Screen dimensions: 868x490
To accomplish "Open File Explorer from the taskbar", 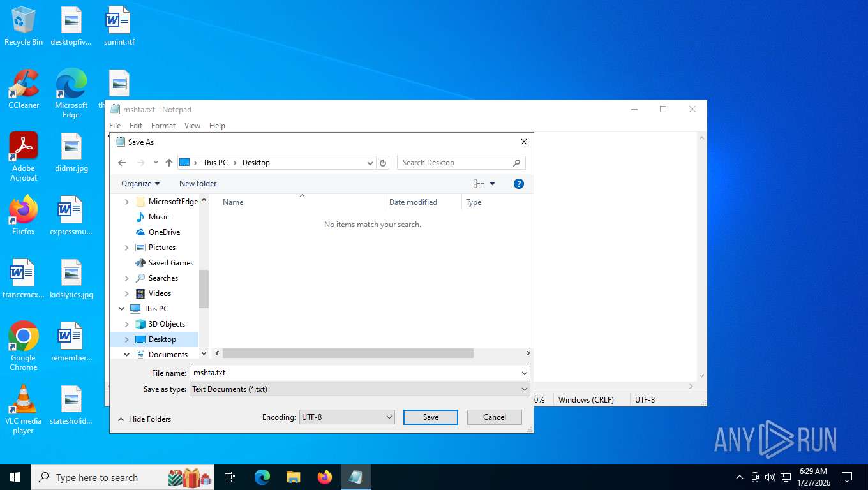I will 293,477.
